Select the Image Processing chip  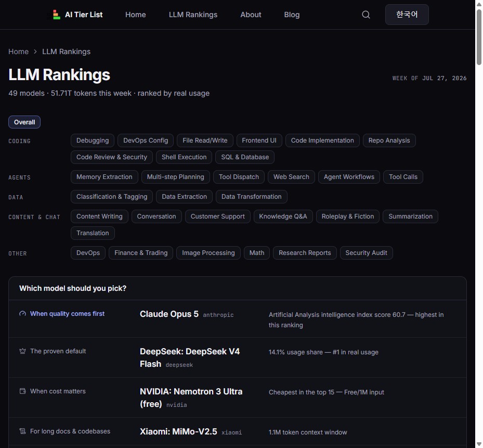[x=208, y=253]
